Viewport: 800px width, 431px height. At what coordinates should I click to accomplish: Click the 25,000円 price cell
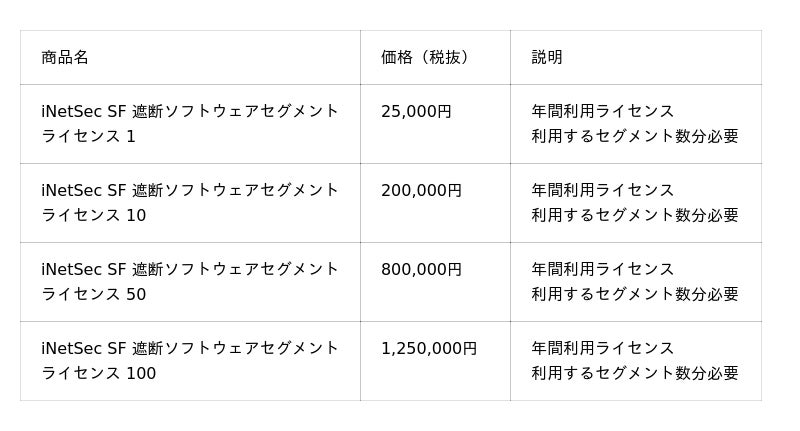(x=416, y=111)
